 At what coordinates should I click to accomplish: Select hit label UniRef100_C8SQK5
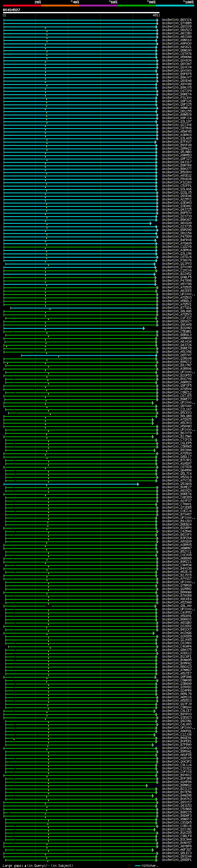tap(177, 822)
